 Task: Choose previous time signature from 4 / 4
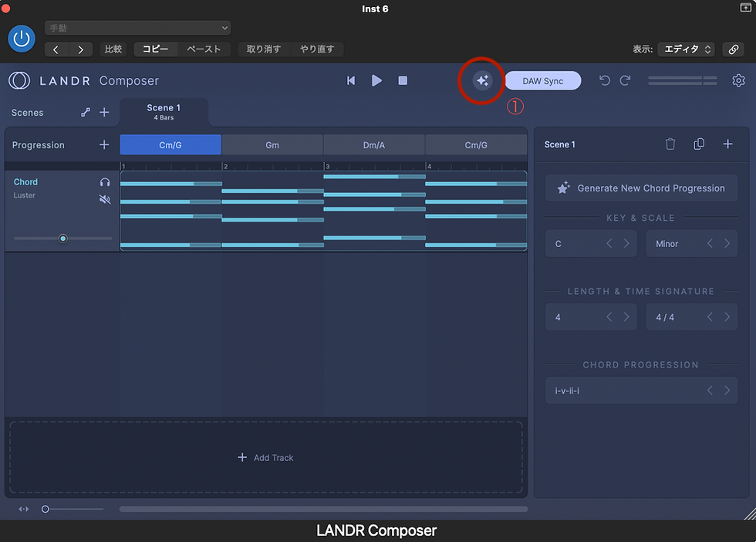point(710,317)
